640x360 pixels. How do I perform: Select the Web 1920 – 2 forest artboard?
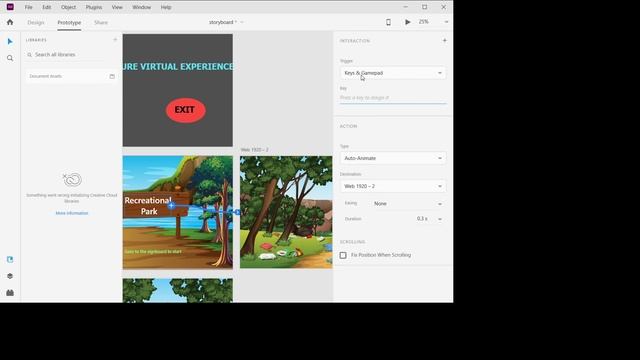click(x=286, y=212)
